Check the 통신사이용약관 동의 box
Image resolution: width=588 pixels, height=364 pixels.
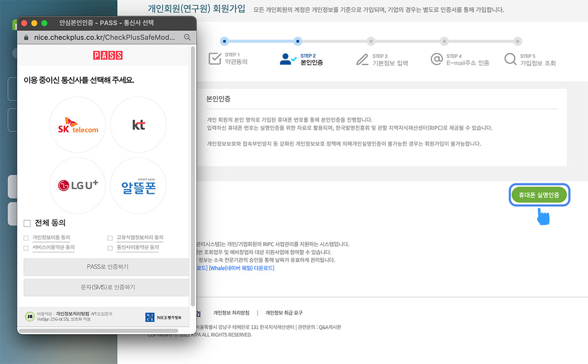[110, 248]
